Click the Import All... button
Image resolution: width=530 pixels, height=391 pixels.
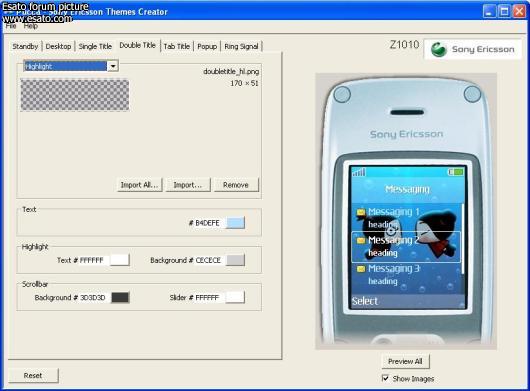click(x=140, y=185)
